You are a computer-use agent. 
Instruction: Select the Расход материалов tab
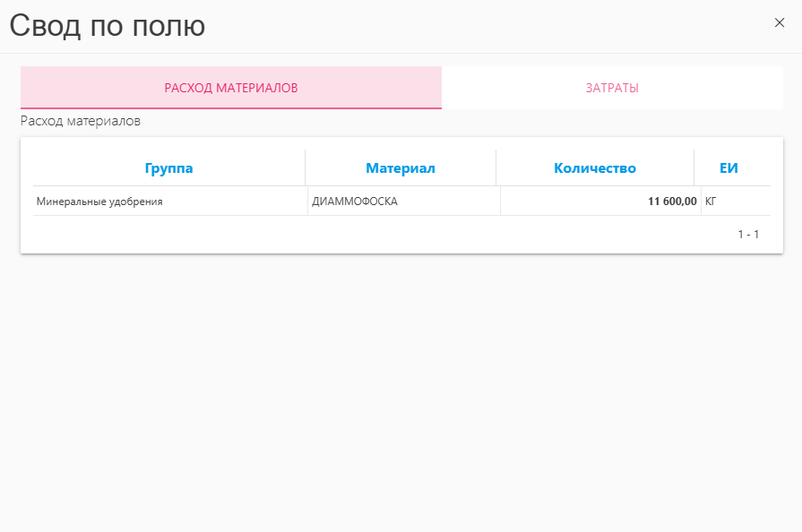coord(231,88)
